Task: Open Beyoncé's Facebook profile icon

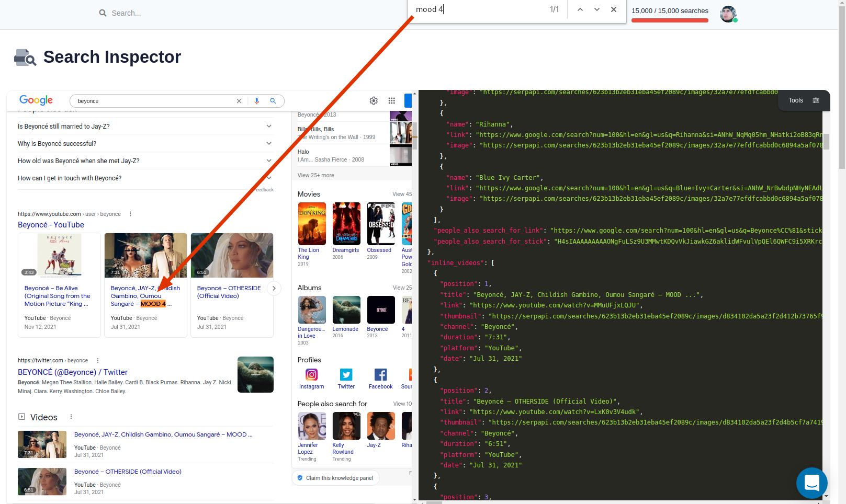Action: pos(380,375)
